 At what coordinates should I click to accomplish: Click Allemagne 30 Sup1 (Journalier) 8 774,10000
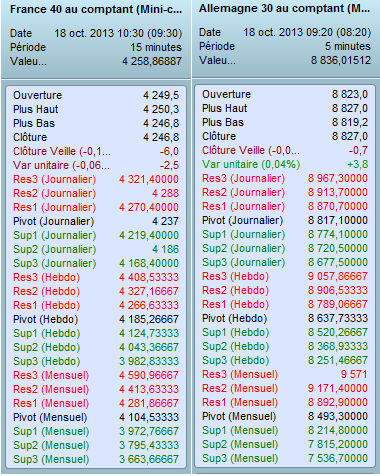coord(285,234)
